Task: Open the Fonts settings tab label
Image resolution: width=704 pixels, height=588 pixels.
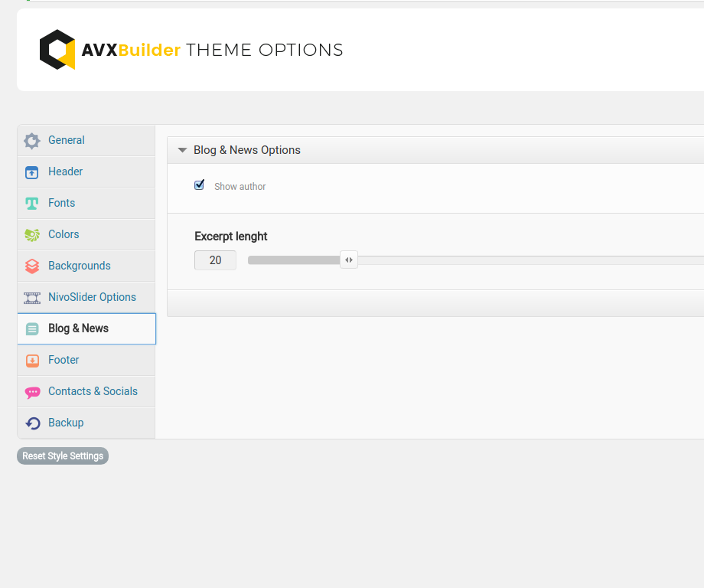Action: pos(61,203)
